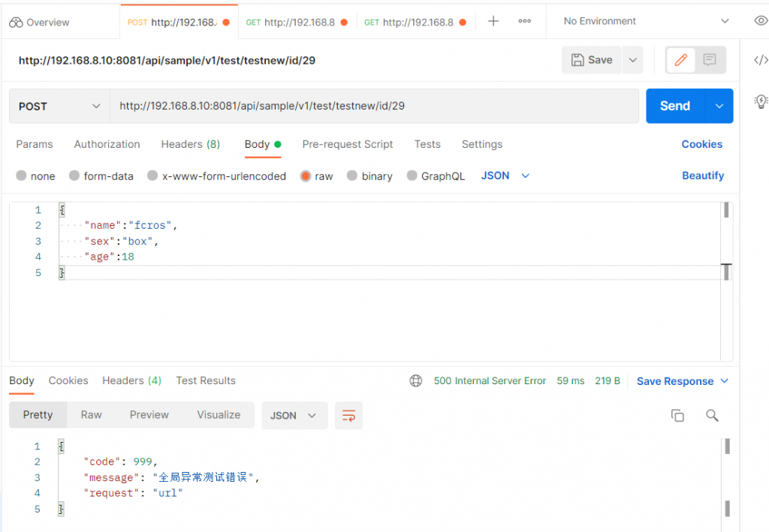The image size is (769, 532).
Task: Open the comments icon
Action: 709,60
